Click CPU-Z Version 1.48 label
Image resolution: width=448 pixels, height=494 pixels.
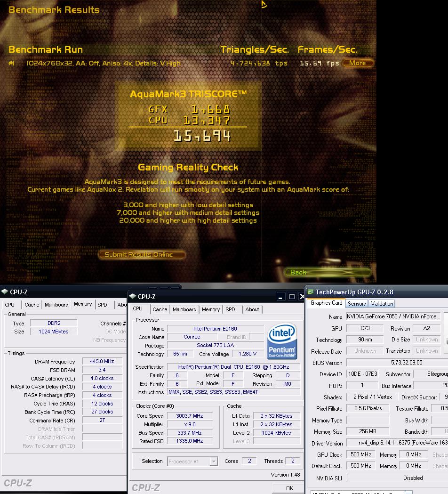[x=285, y=475]
